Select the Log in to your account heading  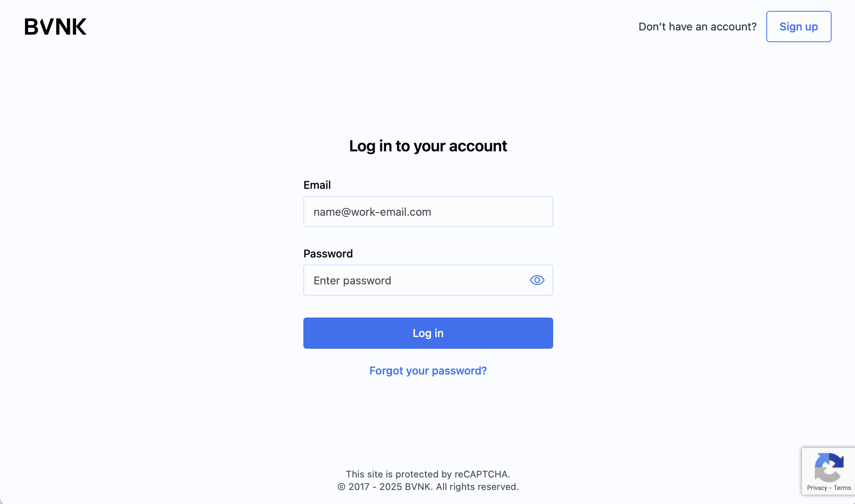[x=428, y=146]
